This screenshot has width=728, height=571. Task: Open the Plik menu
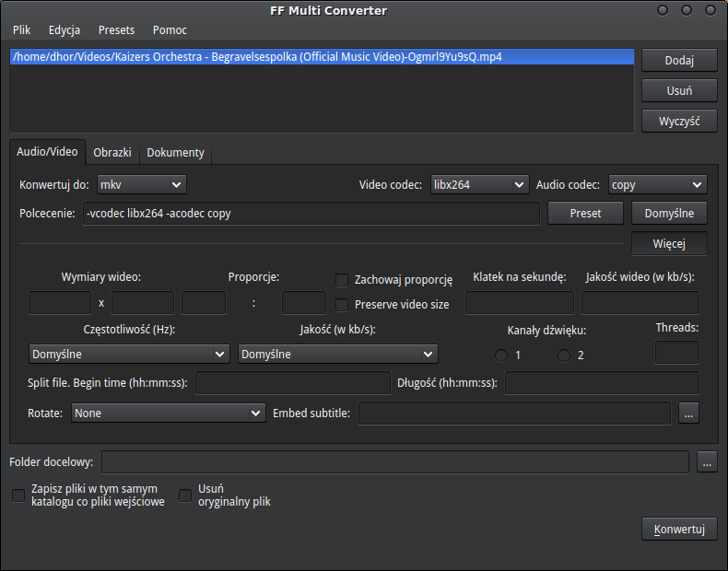click(x=21, y=30)
